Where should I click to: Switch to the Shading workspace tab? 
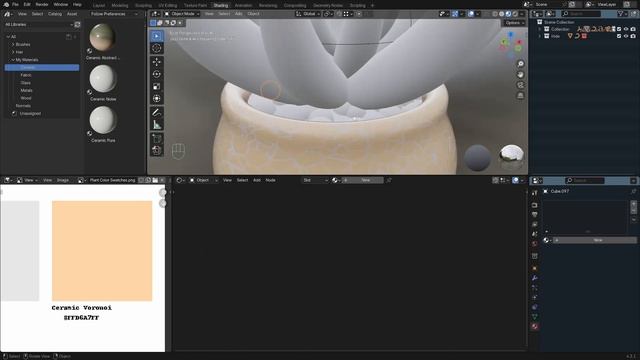(221, 5)
